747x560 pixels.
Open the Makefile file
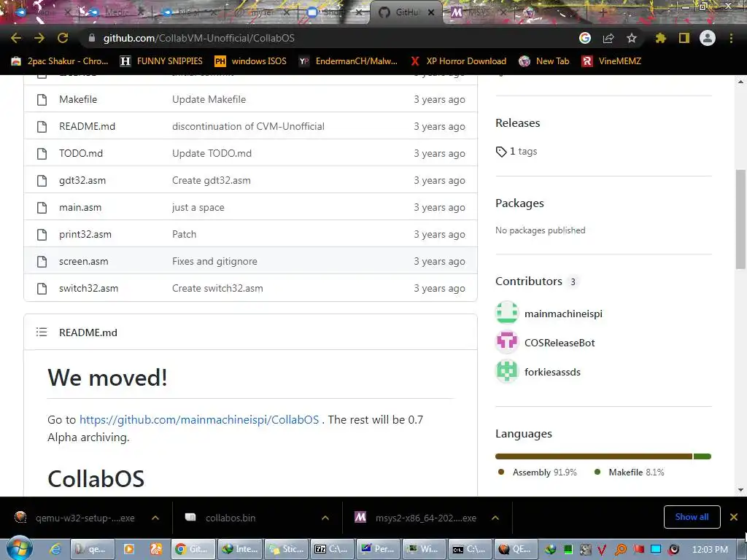[x=78, y=99]
